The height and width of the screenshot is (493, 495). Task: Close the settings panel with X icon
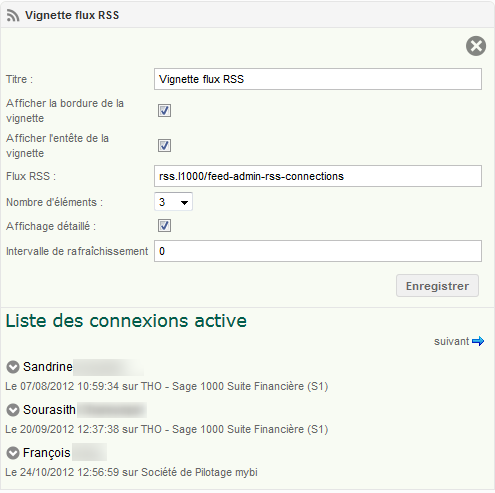point(476,46)
